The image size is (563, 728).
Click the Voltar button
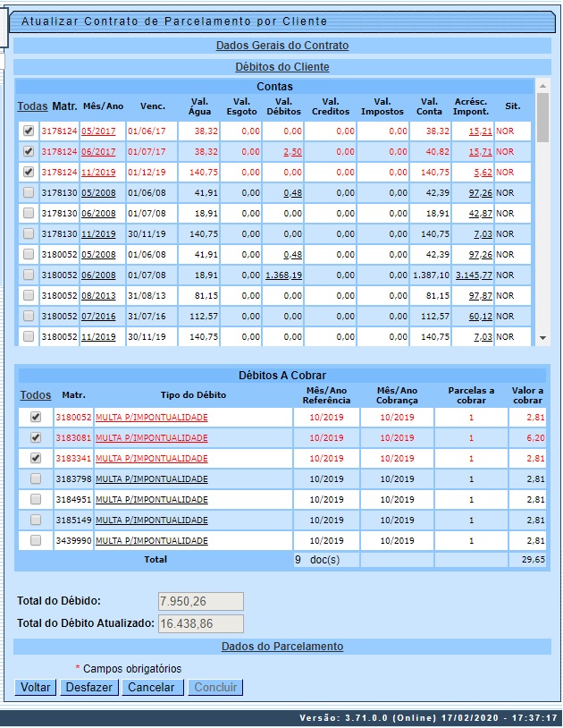36,688
